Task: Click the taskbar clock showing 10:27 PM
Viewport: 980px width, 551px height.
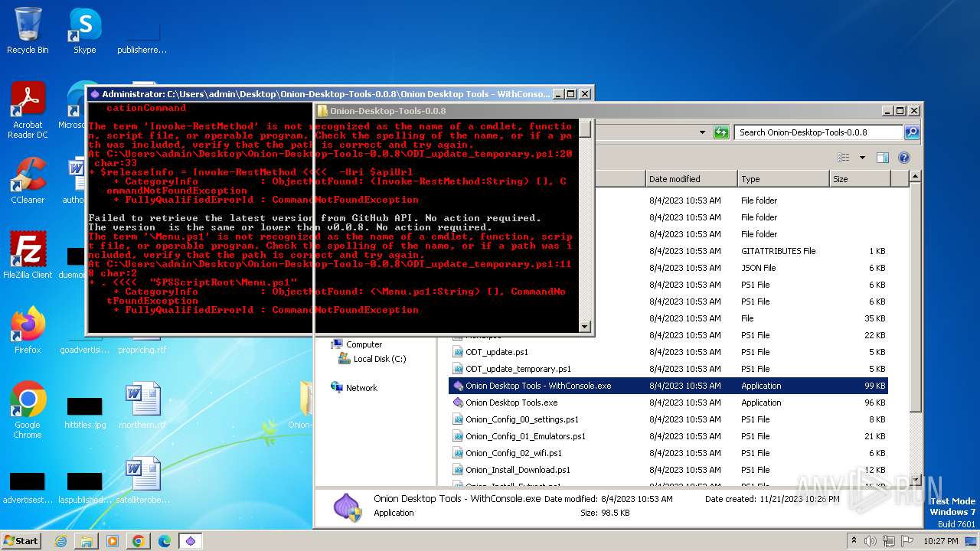Action: coord(939,541)
